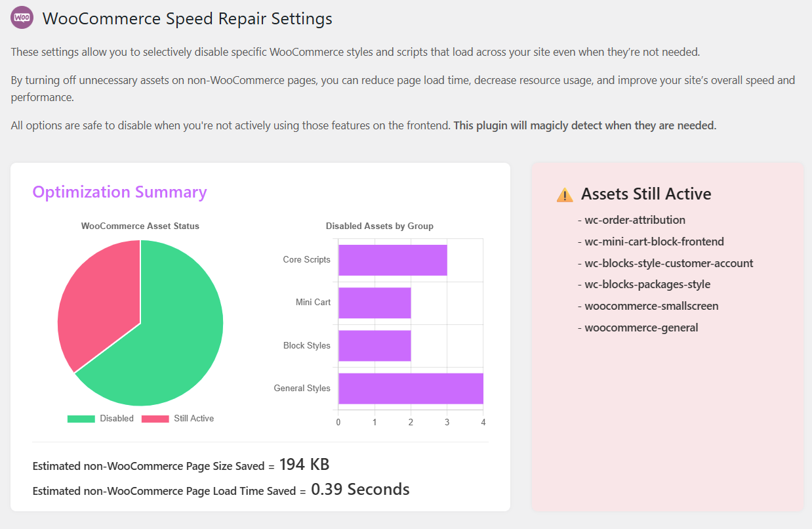The image size is (812, 529).
Task: Click the General Styles purple bar
Action: (411, 389)
